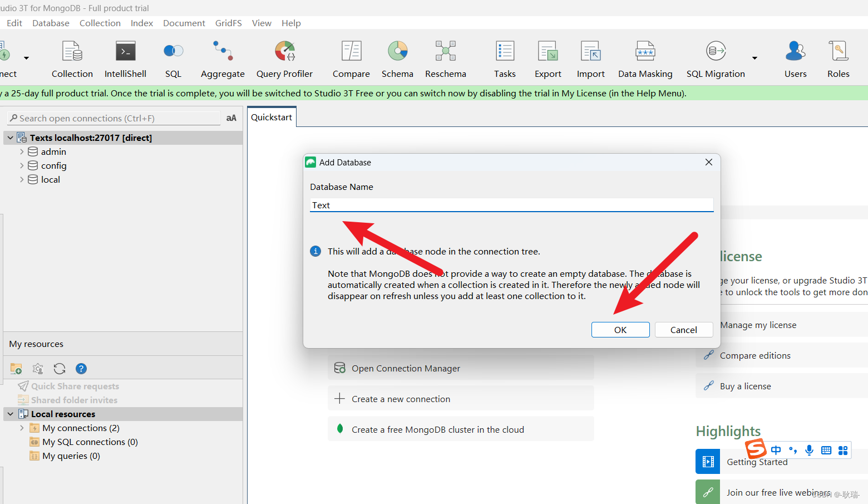Click Buy a license link

click(x=746, y=386)
